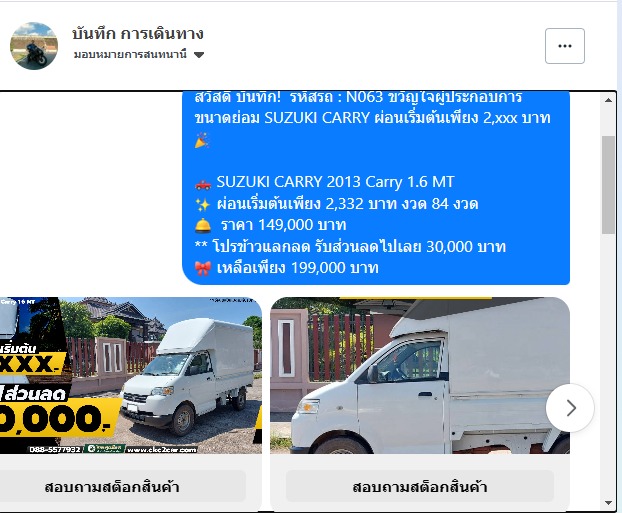Click www.cke2car.com text in promo image
Screen dimensions: 622x513
point(161,450)
